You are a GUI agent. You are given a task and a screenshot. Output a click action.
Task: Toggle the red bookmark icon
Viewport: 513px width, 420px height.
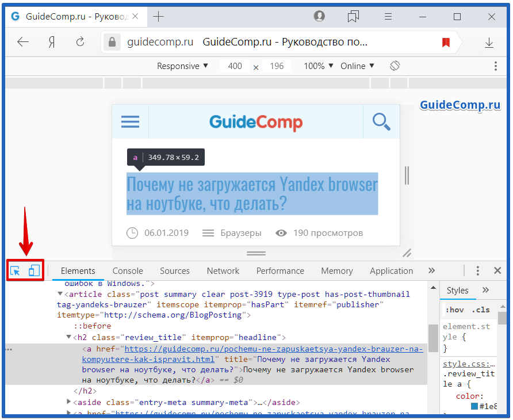pyautogui.click(x=446, y=42)
